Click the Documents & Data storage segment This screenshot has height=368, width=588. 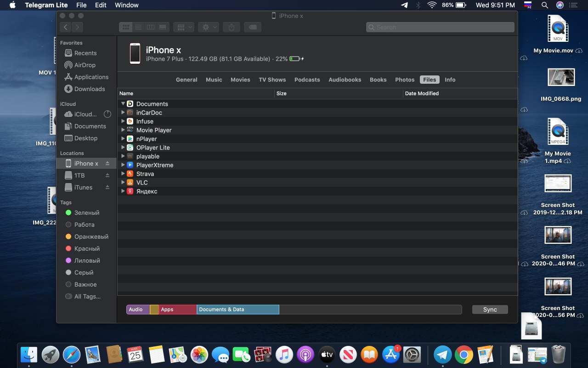pos(238,310)
